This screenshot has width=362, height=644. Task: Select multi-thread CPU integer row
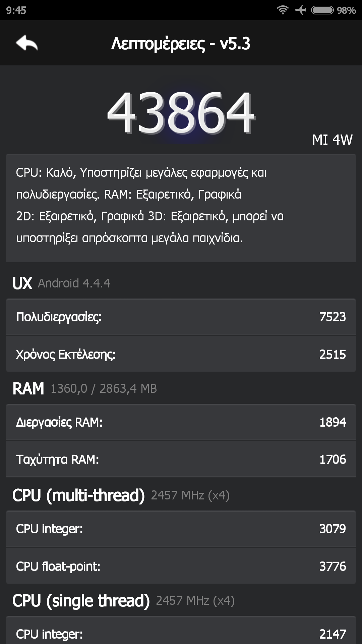[x=181, y=529]
